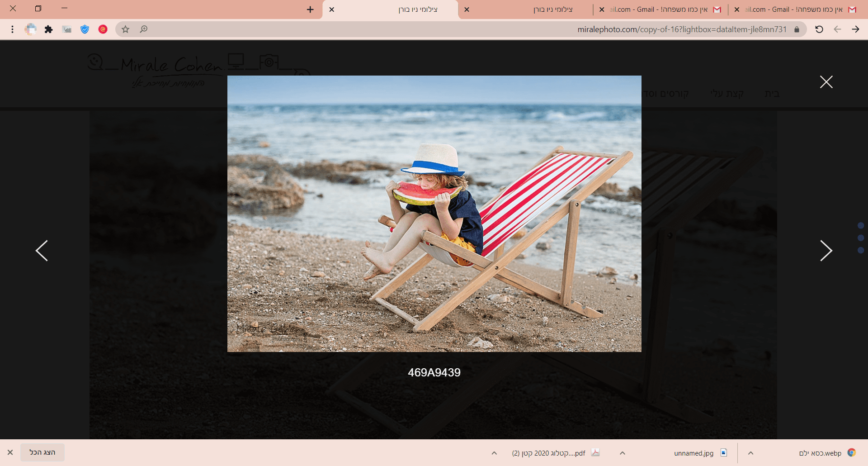Click the red circular extension icon

point(103,29)
